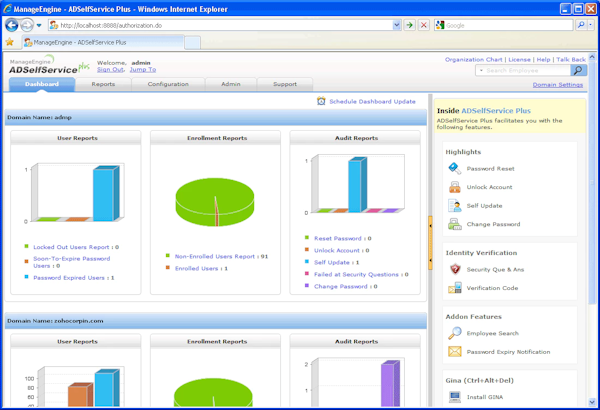
Task: Click the Jump To link
Action: [x=143, y=70]
